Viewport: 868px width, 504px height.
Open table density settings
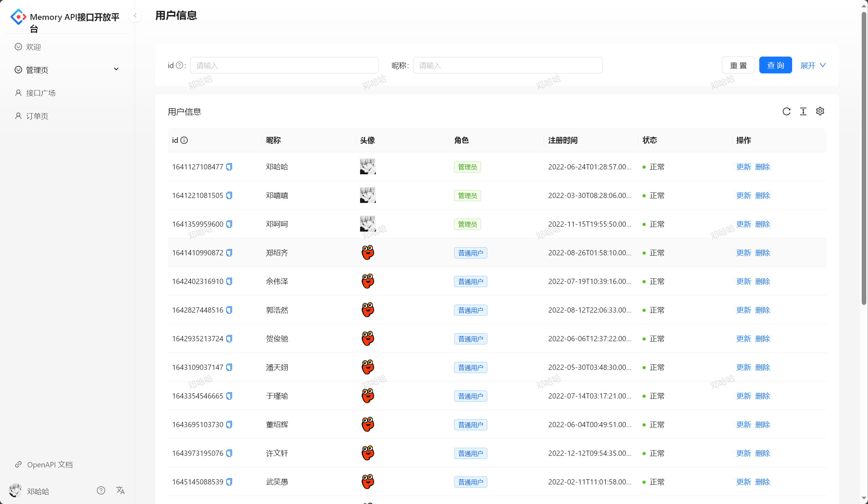[803, 111]
